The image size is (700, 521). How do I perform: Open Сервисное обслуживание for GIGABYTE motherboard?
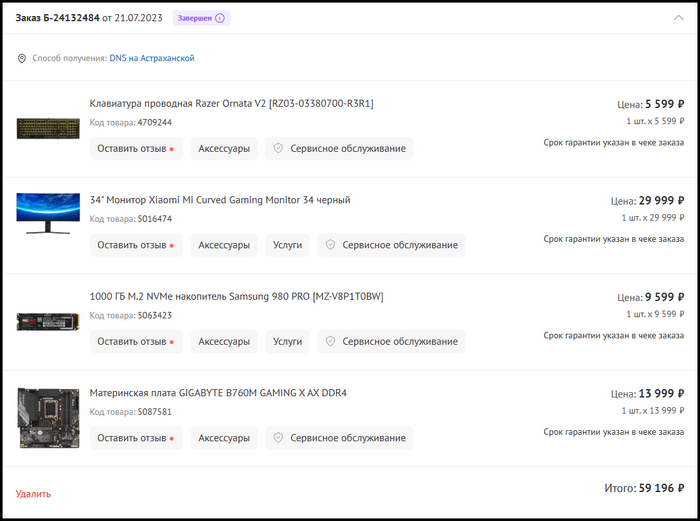click(339, 438)
